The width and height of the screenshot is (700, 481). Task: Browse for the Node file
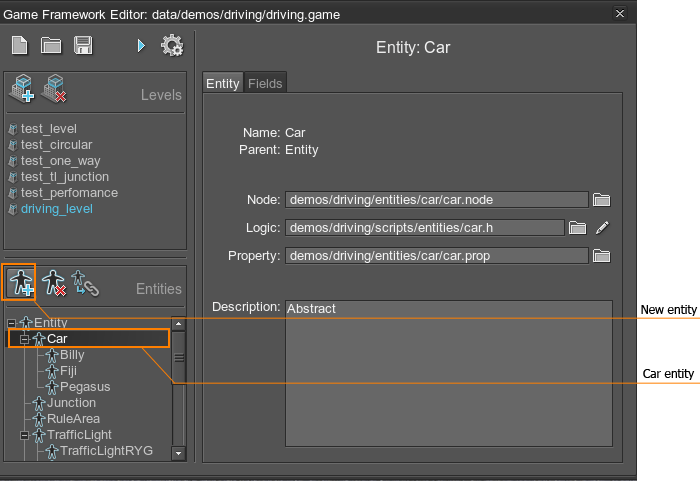(x=601, y=200)
